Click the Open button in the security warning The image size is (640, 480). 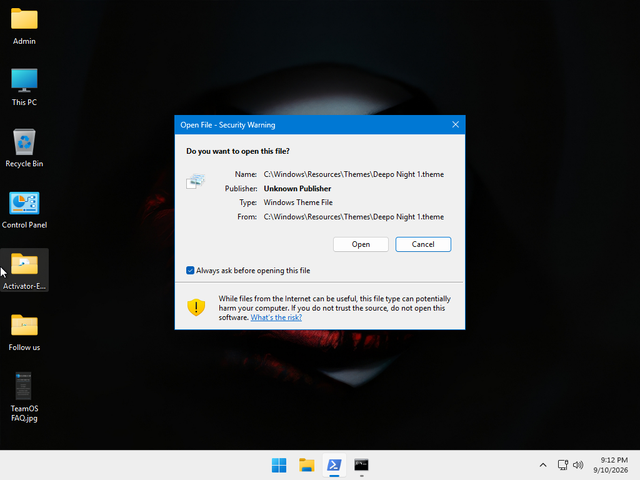pos(361,244)
